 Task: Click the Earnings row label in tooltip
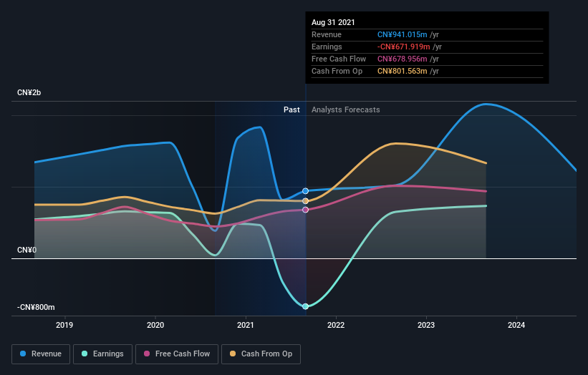(327, 47)
